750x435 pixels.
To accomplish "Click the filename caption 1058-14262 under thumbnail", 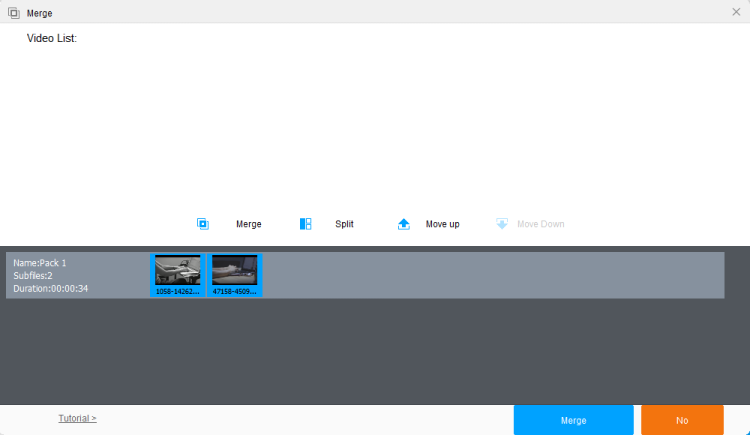I will 178,292.
